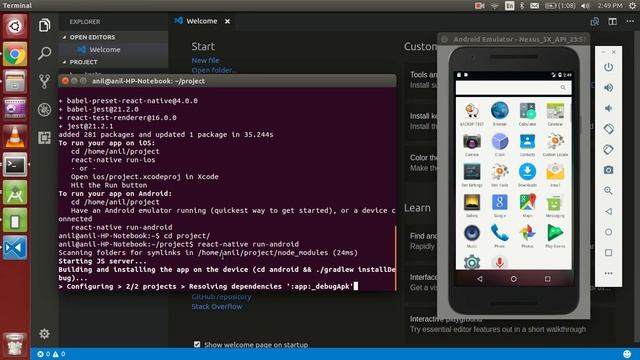
Task: Click the emulator Zoom magnifier icon
Action: coord(608,191)
